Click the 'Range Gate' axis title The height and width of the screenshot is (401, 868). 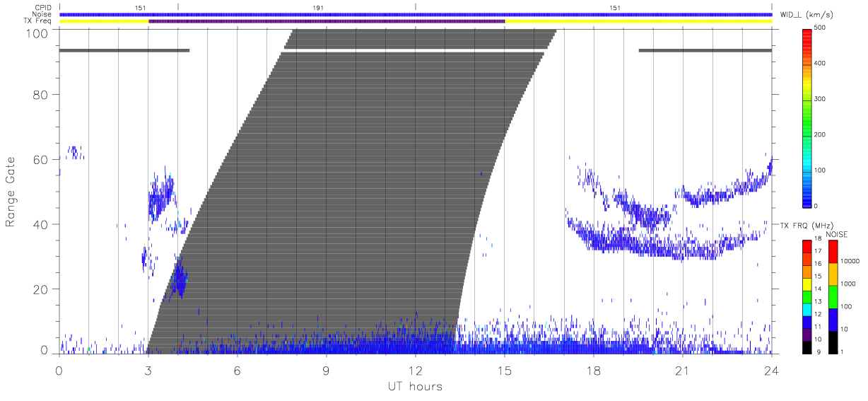tap(11, 191)
